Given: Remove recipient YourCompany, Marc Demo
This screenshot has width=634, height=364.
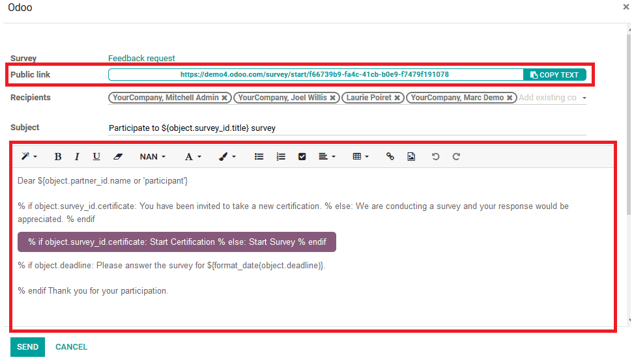Looking at the screenshot, I should coord(510,98).
